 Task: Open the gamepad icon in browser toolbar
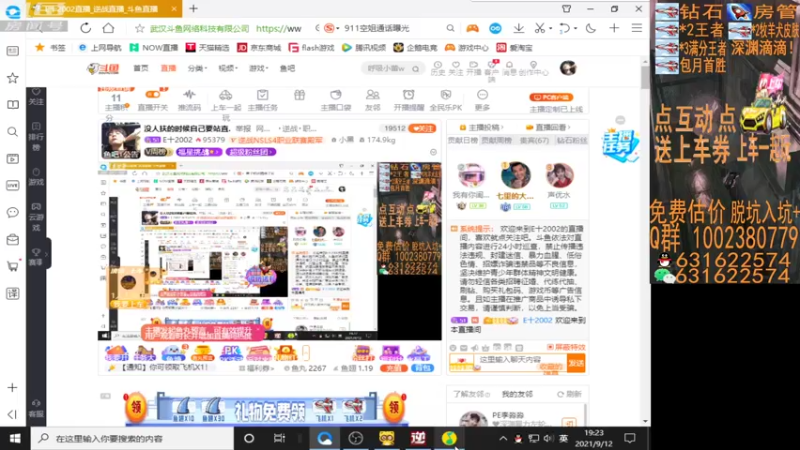[472, 29]
